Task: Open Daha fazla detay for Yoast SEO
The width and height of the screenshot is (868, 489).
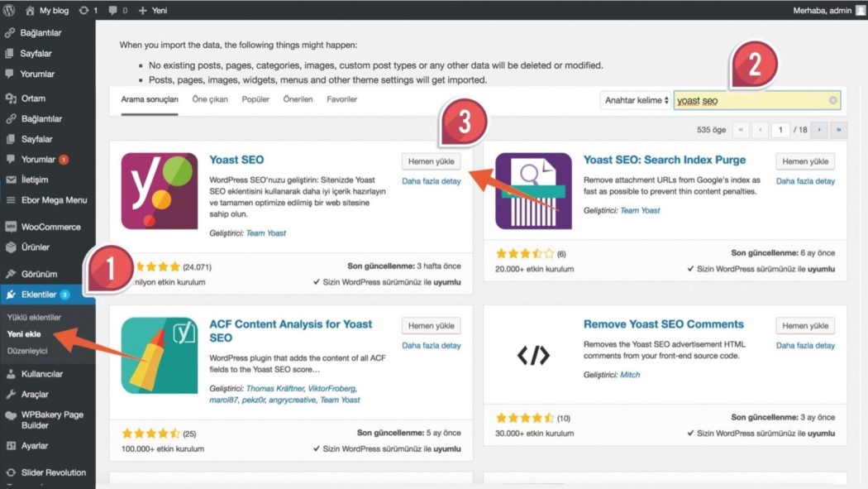Action: pos(431,180)
